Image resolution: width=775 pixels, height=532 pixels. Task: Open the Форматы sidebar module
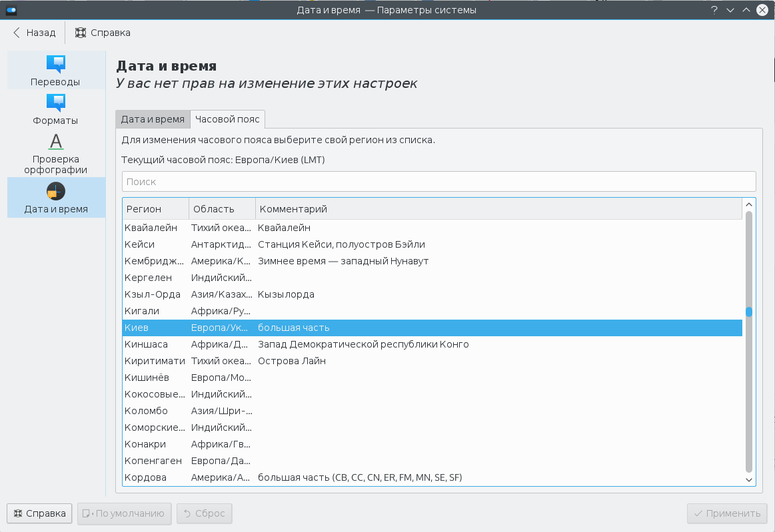(56, 109)
